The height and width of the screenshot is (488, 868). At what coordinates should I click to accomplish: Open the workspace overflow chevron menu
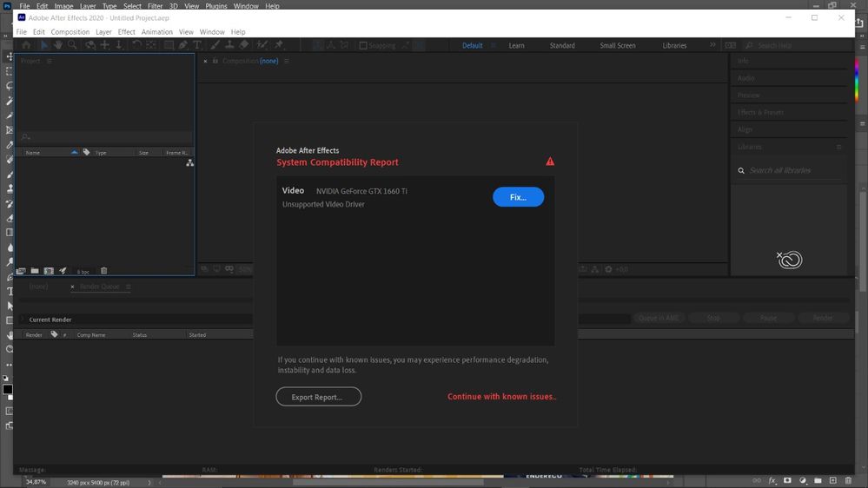click(712, 45)
